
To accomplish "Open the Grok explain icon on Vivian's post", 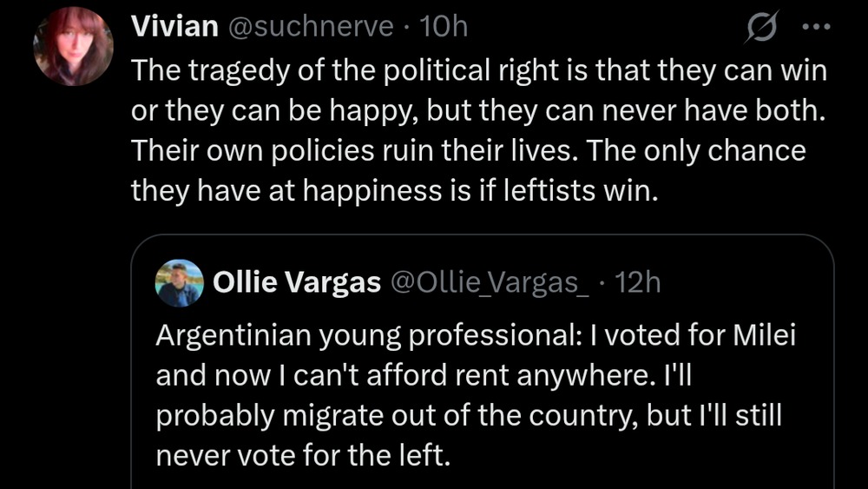I will point(762,29).
